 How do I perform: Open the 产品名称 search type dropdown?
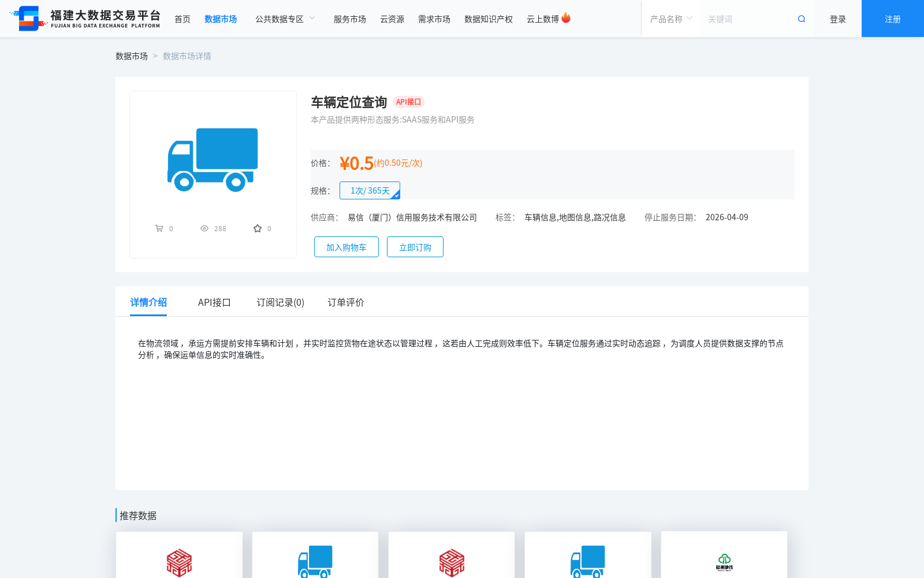671,19
